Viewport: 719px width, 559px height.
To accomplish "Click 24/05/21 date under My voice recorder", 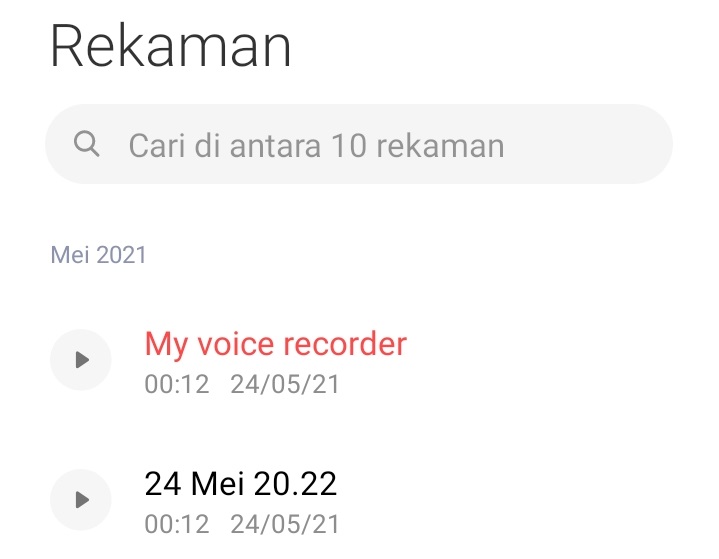I will [x=285, y=384].
